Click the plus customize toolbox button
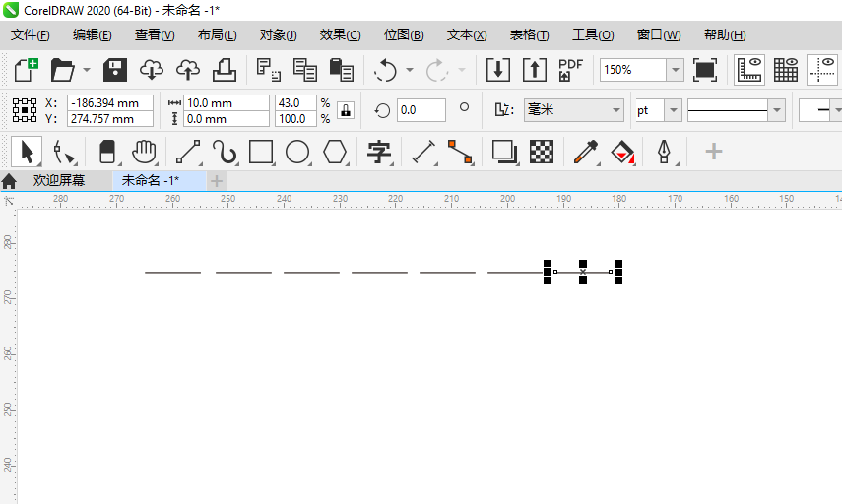 [714, 152]
